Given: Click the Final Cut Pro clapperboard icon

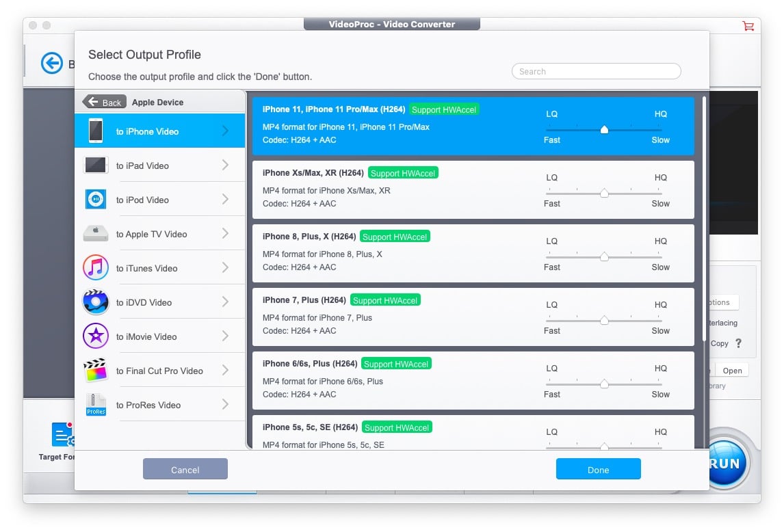Looking at the screenshot, I should [x=96, y=370].
